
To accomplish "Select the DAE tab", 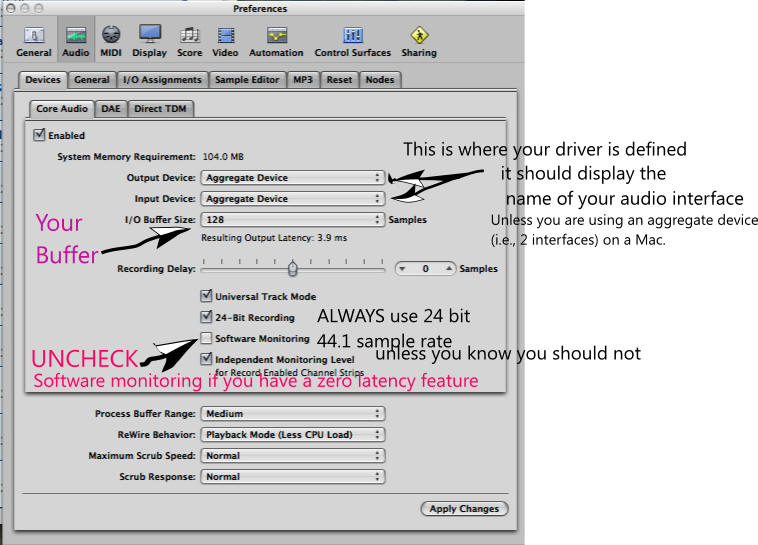I will [x=111, y=109].
